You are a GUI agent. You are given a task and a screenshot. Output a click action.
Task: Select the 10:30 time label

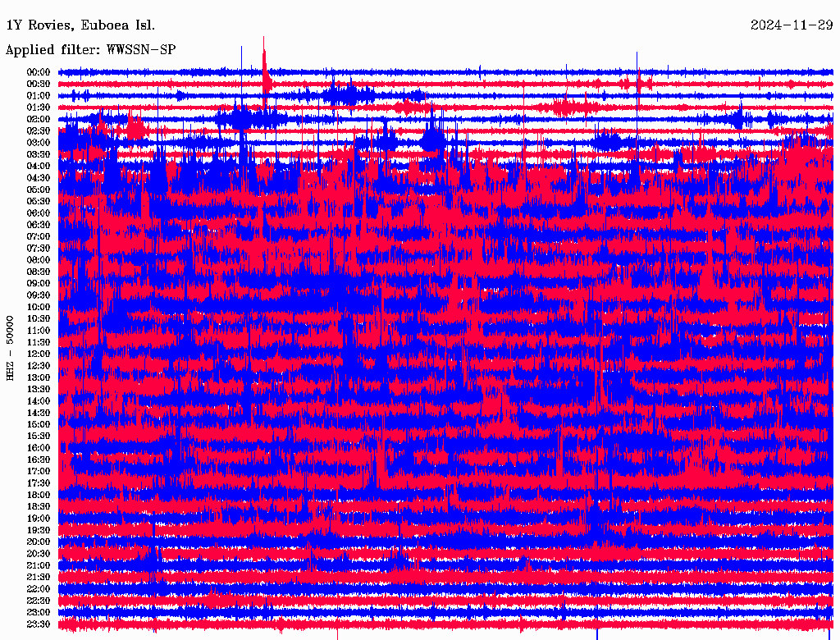tap(38, 319)
